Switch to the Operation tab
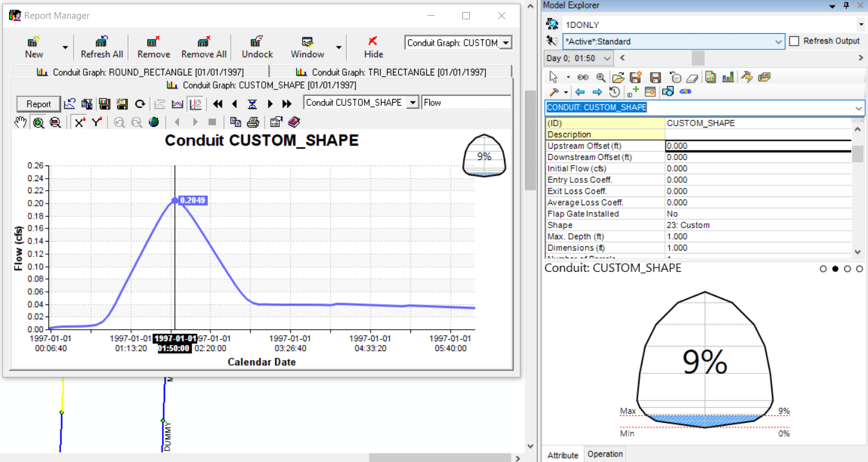This screenshot has width=868, height=462. point(605,454)
